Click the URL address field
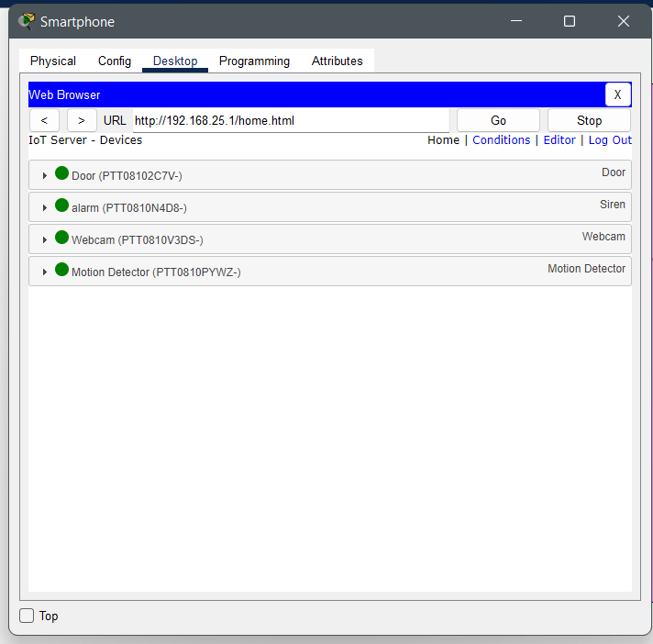Image resolution: width=653 pixels, height=644 pixels. click(x=291, y=120)
